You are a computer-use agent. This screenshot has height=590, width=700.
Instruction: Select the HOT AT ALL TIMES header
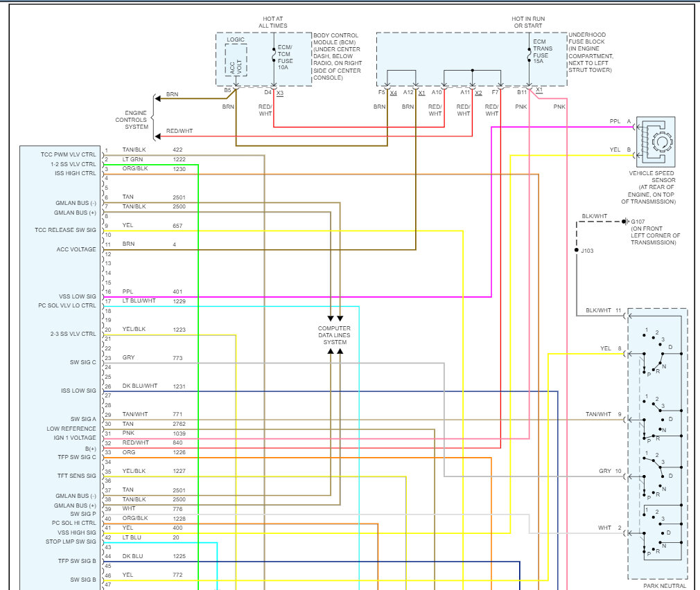(272, 21)
